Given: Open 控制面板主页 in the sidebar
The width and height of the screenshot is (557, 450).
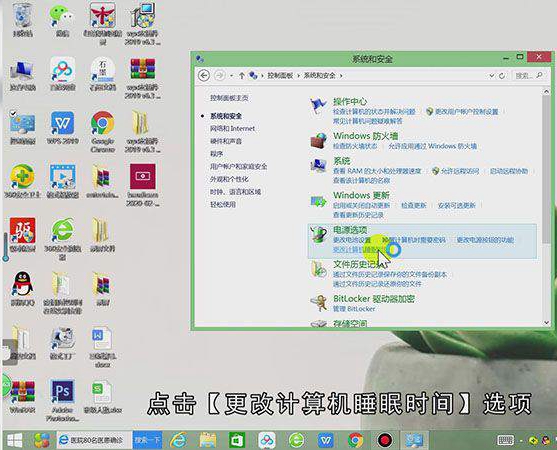Looking at the screenshot, I should 229,98.
